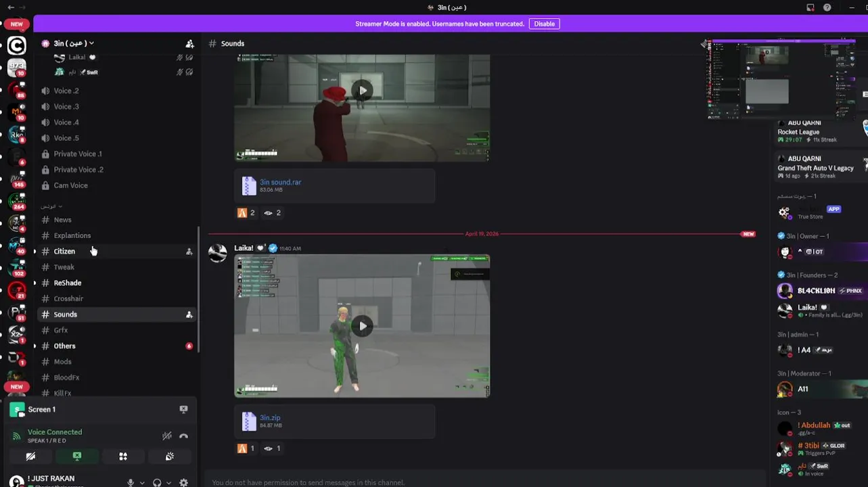Mute the microphone in the user panel
This screenshot has width=868, height=487.
[131, 483]
